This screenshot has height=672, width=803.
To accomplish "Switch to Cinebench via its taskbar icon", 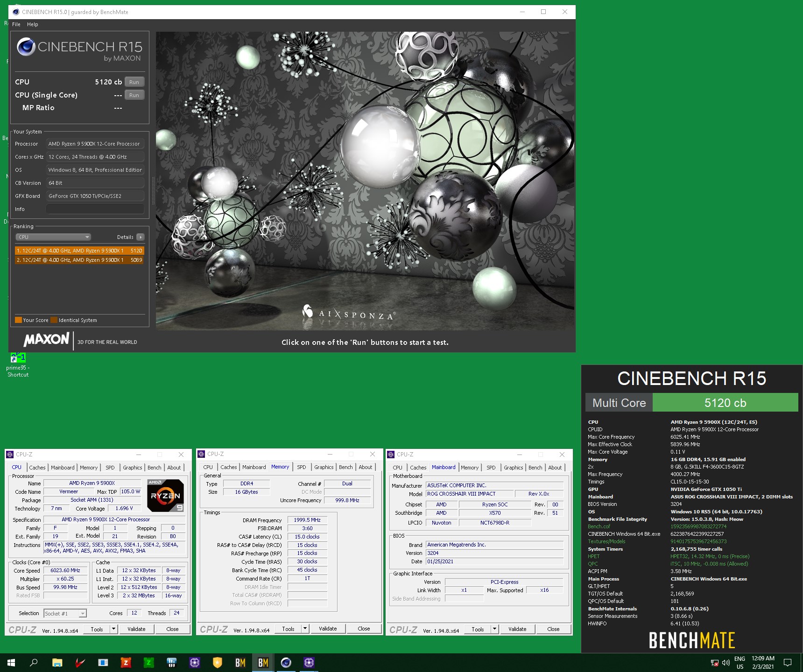I will point(286,663).
